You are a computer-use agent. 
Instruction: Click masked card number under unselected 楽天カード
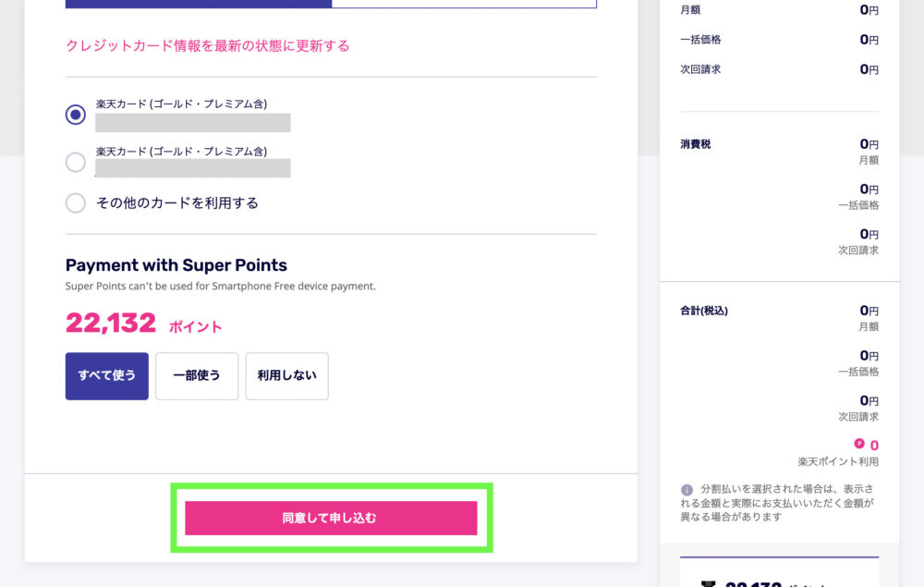pyautogui.click(x=193, y=168)
